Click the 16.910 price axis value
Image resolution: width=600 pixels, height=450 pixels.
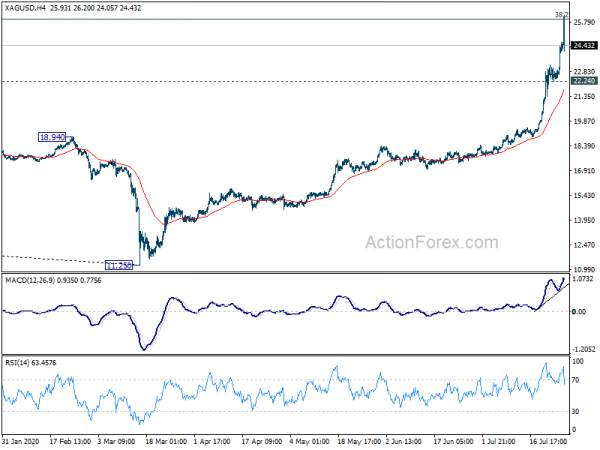(584, 171)
